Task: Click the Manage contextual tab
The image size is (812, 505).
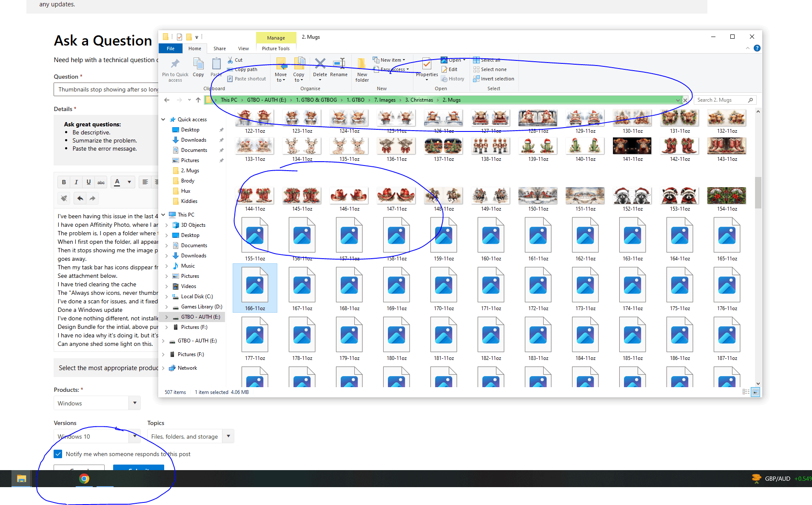Action: 276,38
